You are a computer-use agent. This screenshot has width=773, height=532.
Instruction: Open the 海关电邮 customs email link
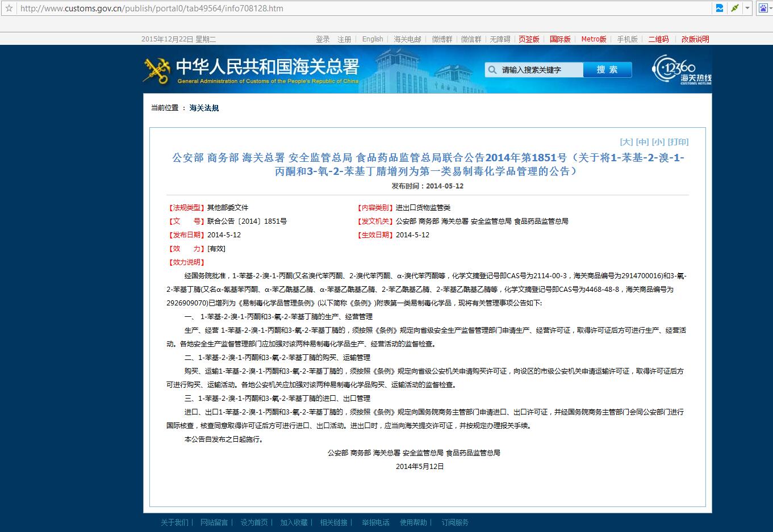point(407,39)
